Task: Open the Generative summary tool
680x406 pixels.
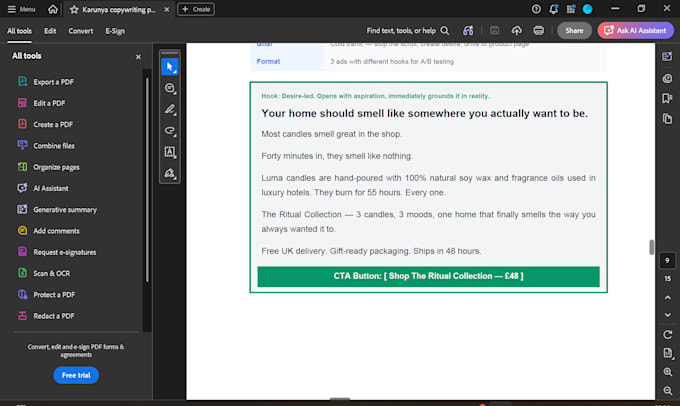Action: [57, 209]
